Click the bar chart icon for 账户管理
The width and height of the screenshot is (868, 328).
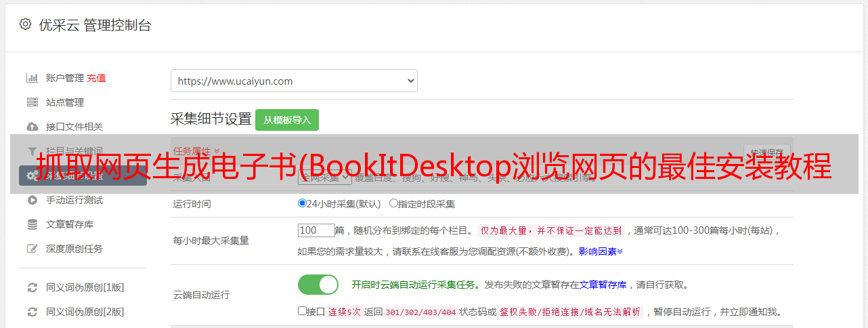pos(32,78)
